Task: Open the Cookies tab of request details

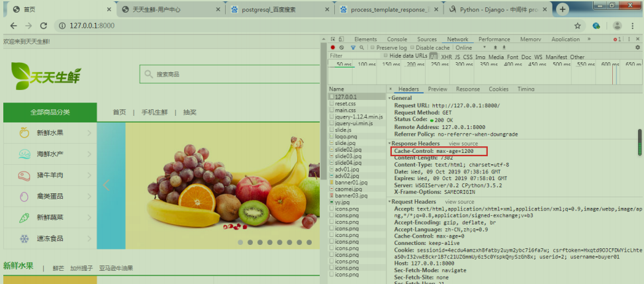Action: pos(498,89)
